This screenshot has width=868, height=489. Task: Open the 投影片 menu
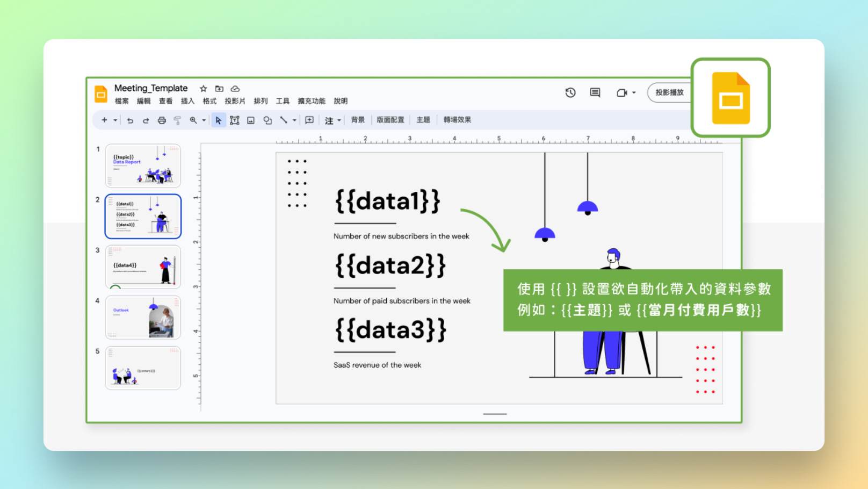(235, 101)
